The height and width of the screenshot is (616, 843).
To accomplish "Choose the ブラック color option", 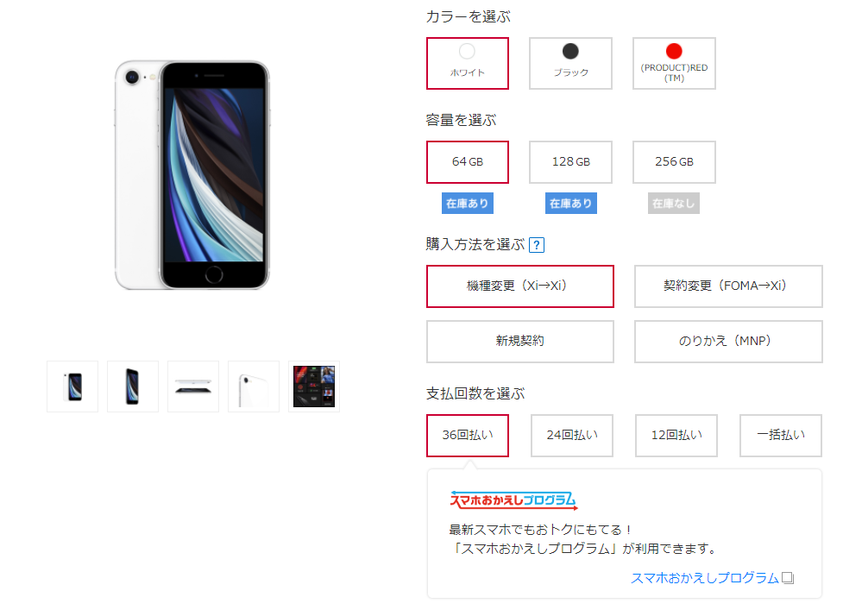I will coord(570,64).
